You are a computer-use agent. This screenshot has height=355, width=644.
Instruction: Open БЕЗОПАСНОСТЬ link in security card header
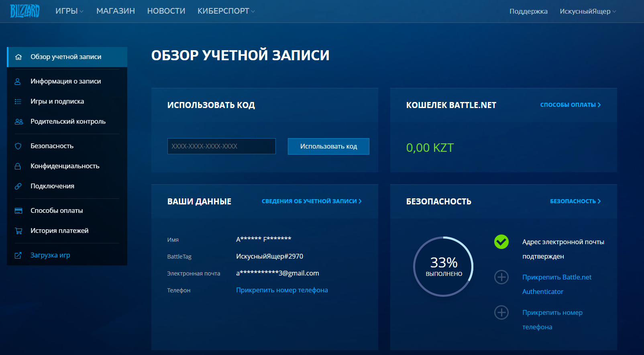(x=575, y=201)
